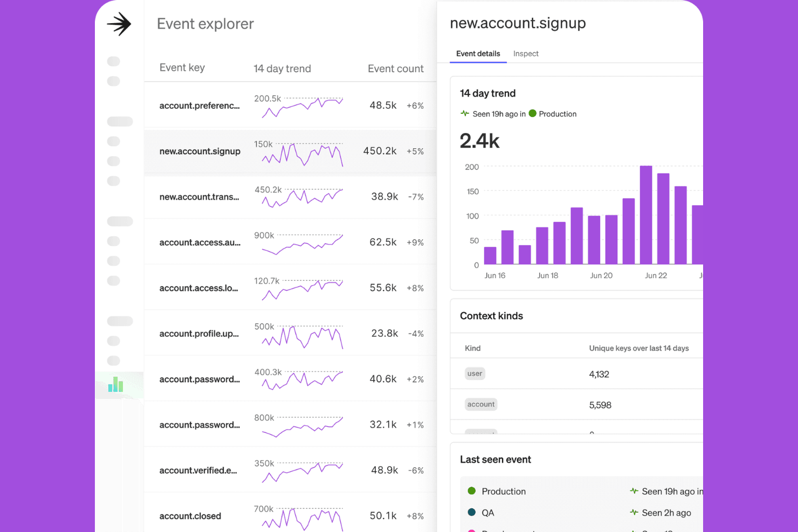Click the 62.5k event count value

pos(383,242)
